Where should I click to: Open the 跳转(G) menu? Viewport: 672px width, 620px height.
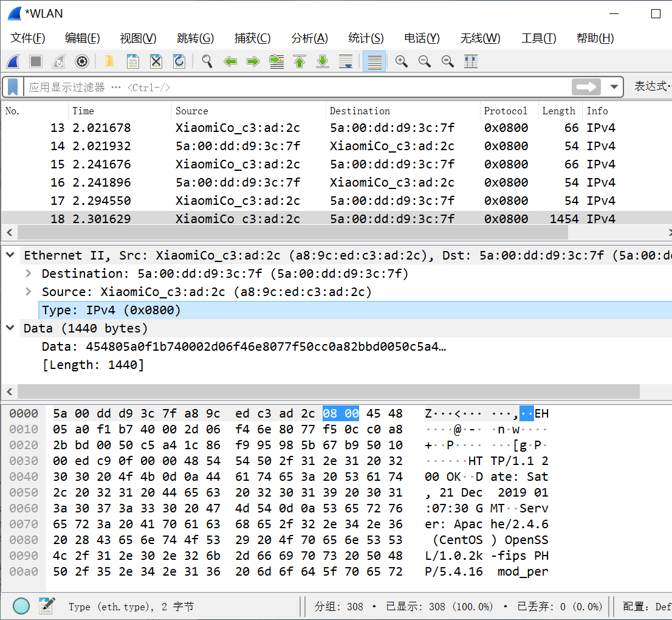[x=195, y=38]
